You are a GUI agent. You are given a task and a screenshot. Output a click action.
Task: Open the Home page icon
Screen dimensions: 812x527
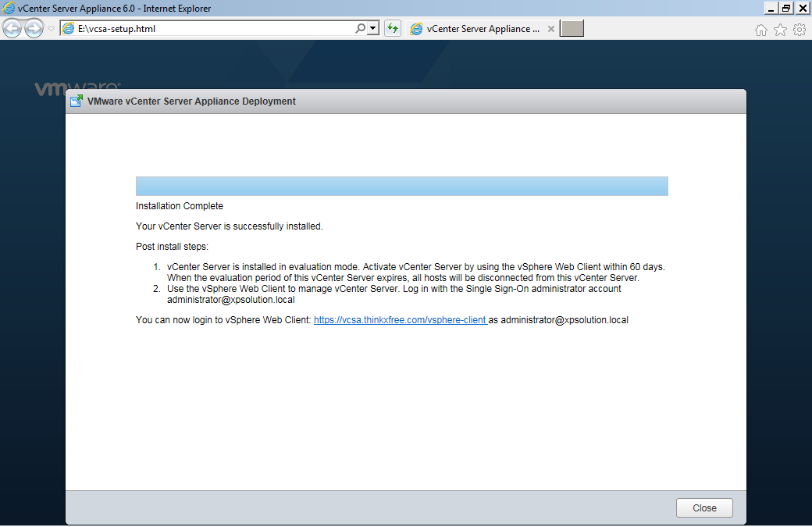(x=760, y=30)
